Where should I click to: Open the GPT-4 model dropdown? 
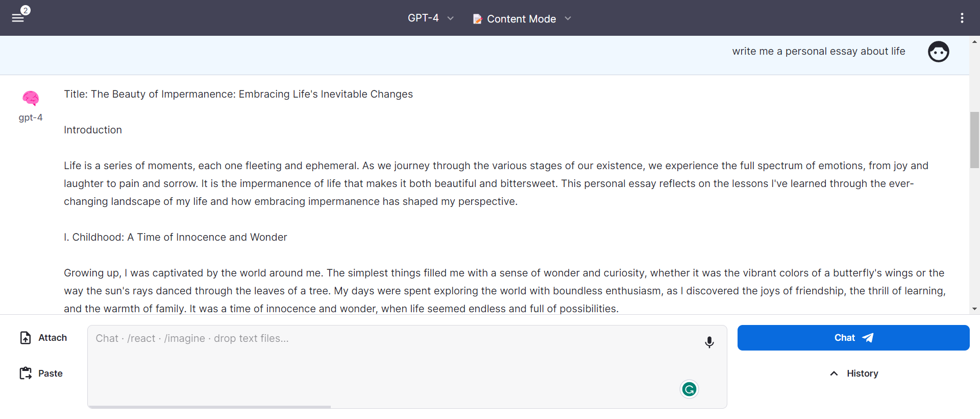(430, 18)
